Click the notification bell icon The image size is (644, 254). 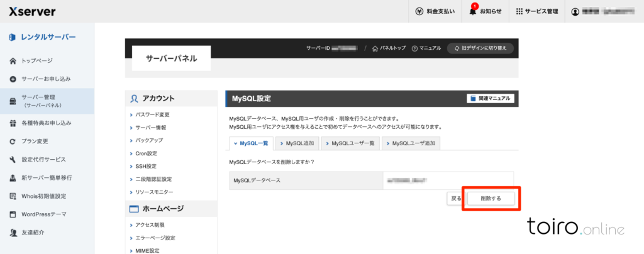[x=474, y=11]
